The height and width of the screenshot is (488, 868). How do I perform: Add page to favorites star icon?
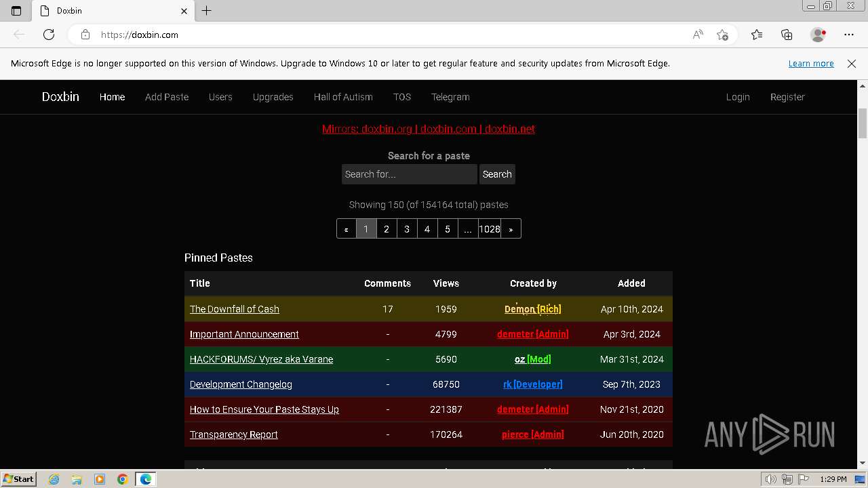pos(722,35)
